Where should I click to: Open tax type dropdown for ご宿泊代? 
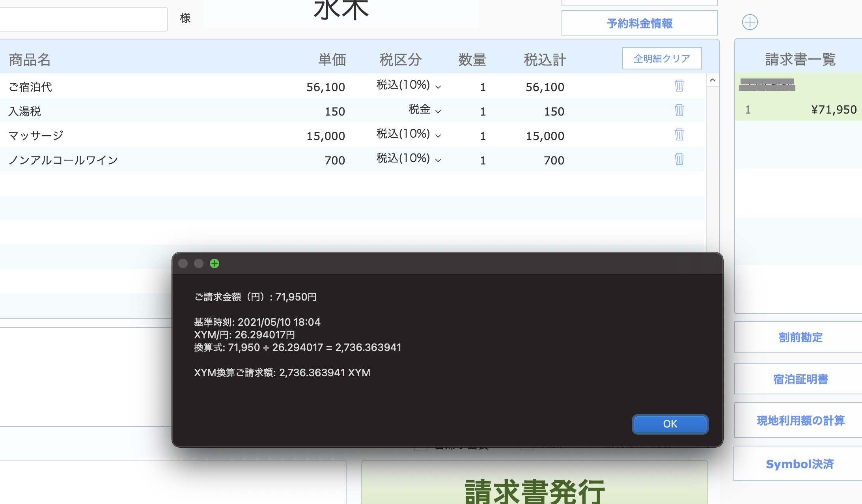pos(409,86)
